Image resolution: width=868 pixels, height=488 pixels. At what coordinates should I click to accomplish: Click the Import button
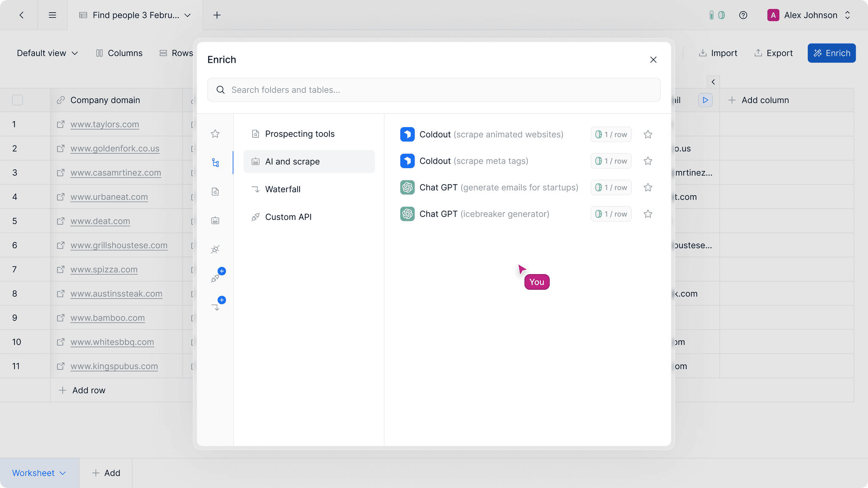pos(718,53)
